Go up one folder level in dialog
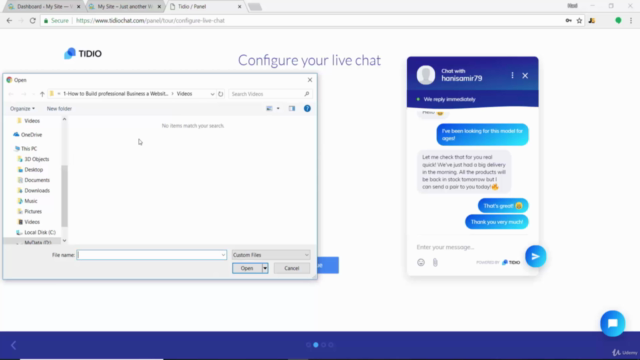640x360 pixels. coord(42,94)
